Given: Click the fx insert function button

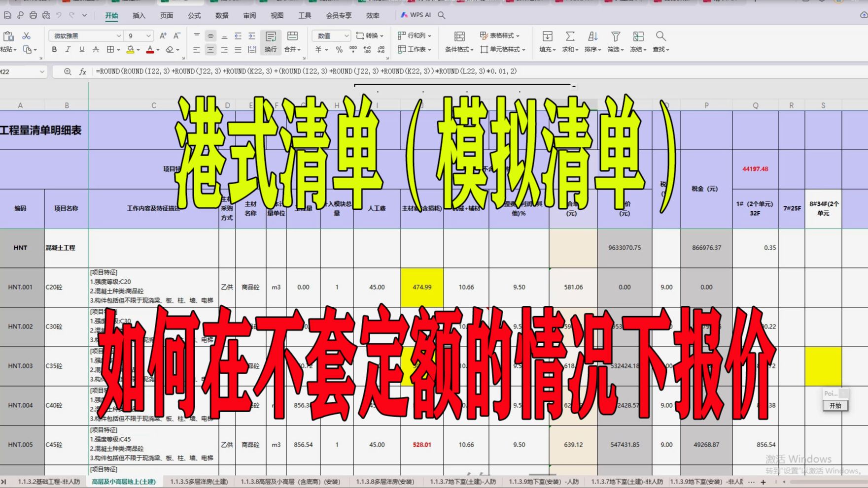Looking at the screenshot, I should tap(83, 71).
